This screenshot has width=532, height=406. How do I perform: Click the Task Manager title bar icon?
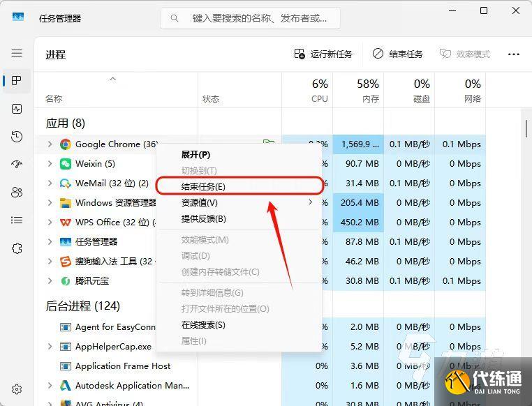18,17
